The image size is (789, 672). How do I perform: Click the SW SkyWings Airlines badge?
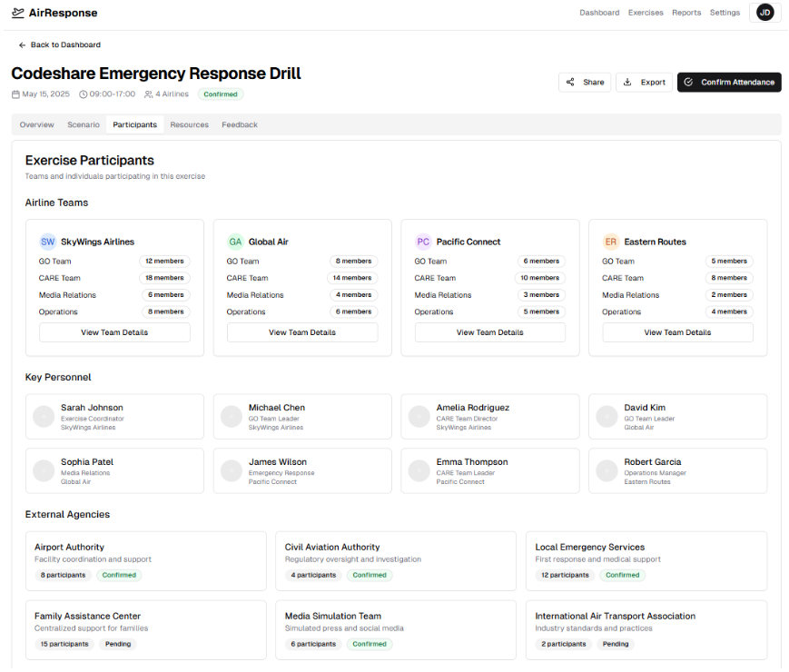point(48,242)
